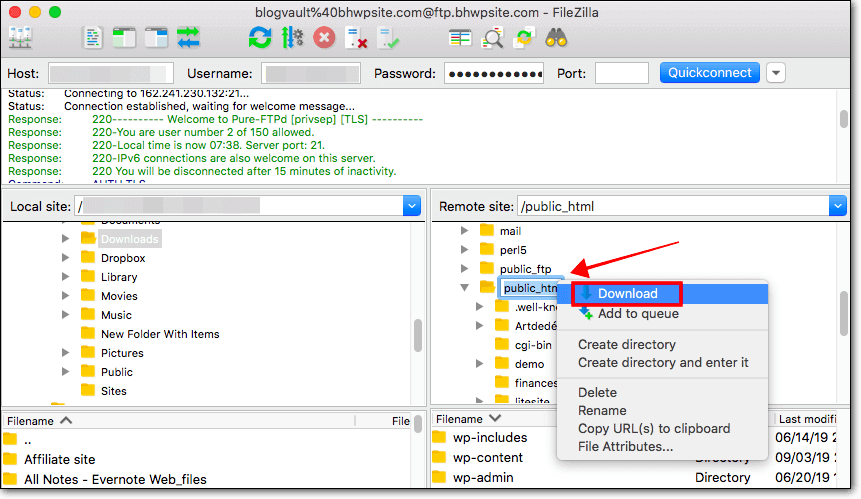Select Create directory and enter it

click(662, 362)
